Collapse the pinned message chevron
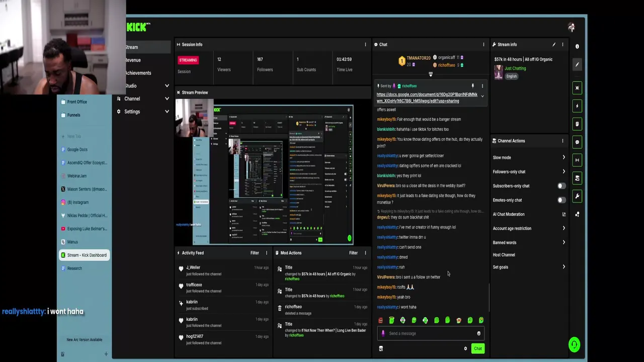Image resolution: width=644 pixels, height=362 pixels. pyautogui.click(x=482, y=96)
